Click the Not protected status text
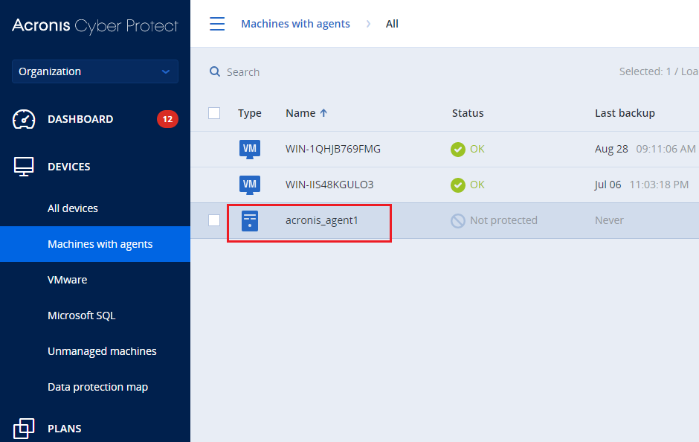Image resolution: width=699 pixels, height=442 pixels. pos(504,220)
